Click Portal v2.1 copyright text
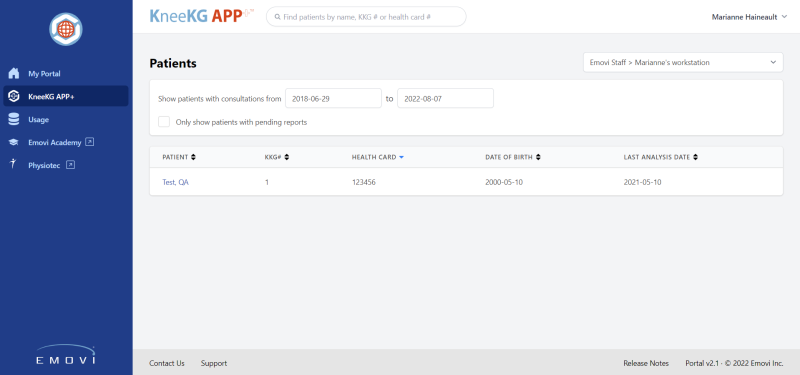The height and width of the screenshot is (375, 800). 734,363
